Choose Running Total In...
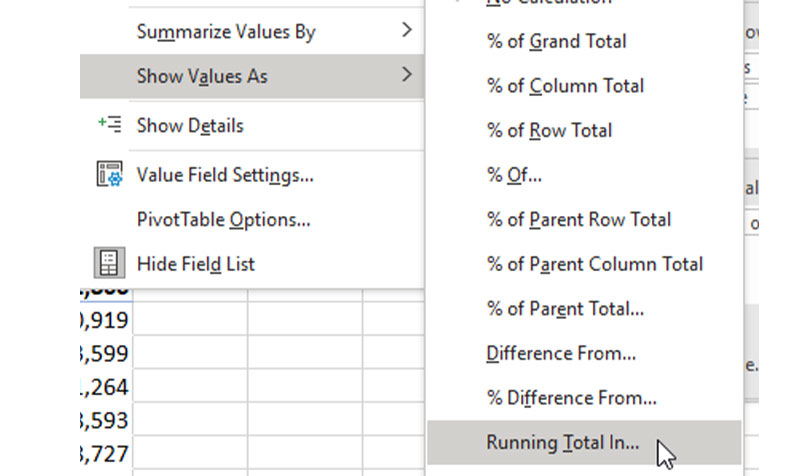The width and height of the screenshot is (806, 476). coord(585,443)
